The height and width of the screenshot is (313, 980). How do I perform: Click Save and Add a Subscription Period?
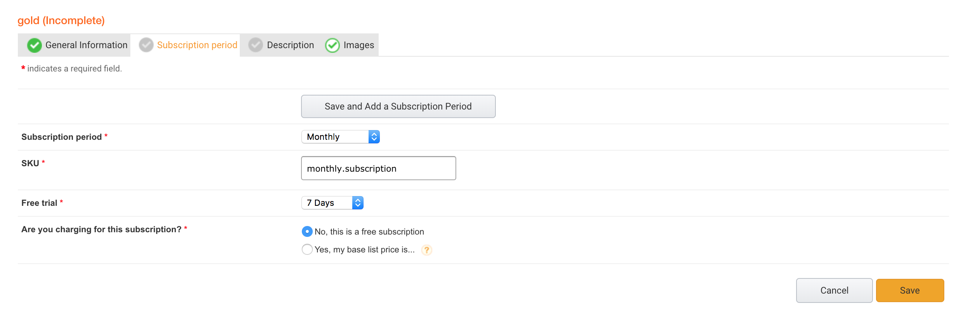tap(398, 106)
